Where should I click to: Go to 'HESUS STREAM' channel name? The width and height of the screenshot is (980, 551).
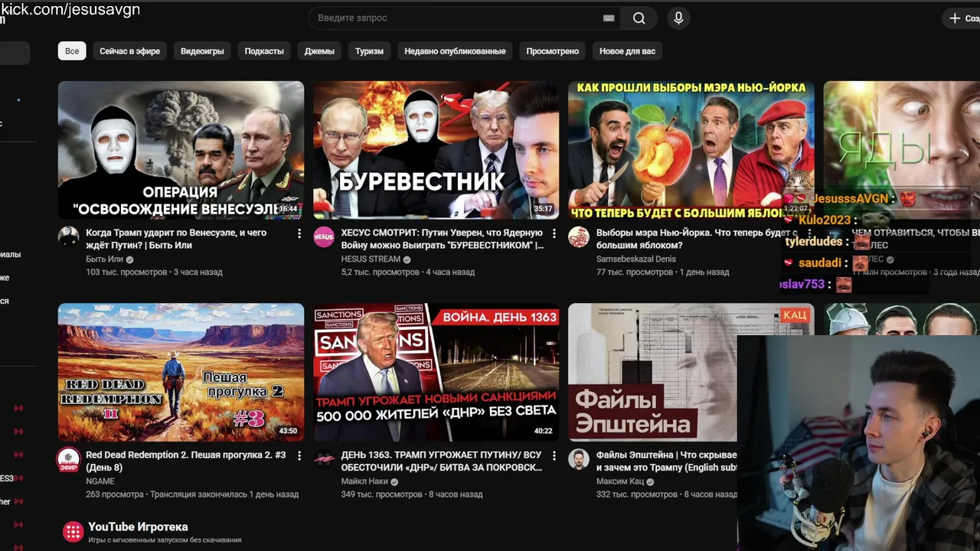pyautogui.click(x=371, y=259)
